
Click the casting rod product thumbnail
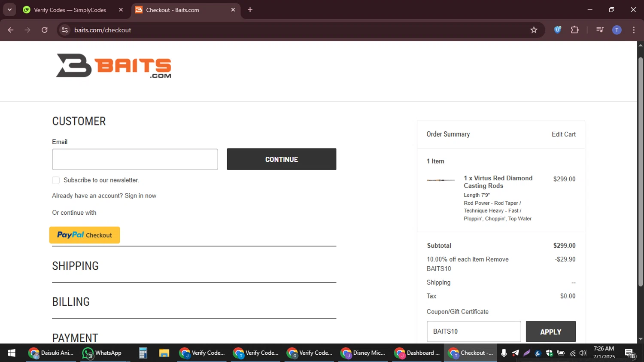pos(440,180)
